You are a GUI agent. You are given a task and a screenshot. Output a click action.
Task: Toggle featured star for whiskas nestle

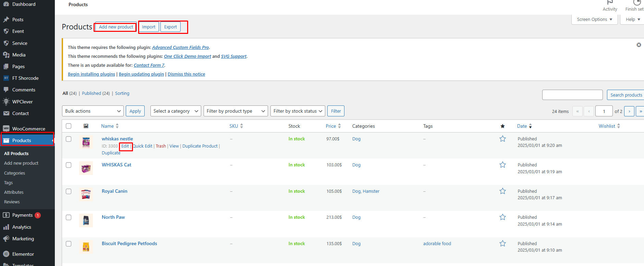coord(502,139)
